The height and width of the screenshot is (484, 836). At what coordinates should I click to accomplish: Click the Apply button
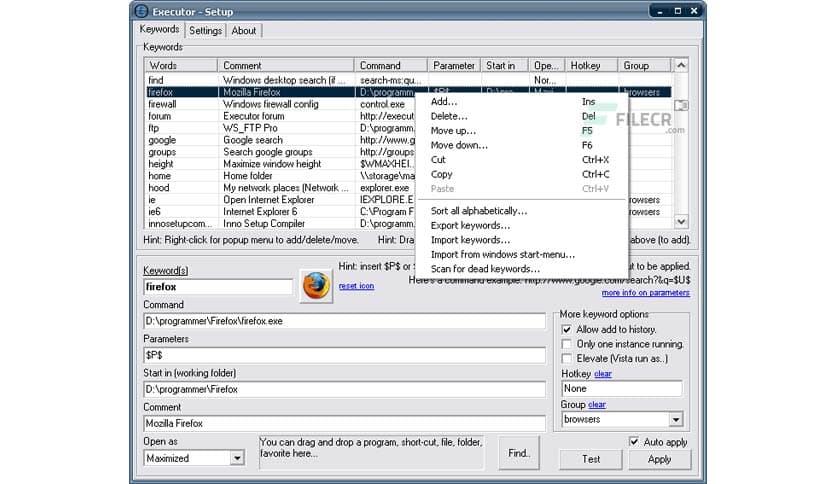pyautogui.click(x=660, y=459)
